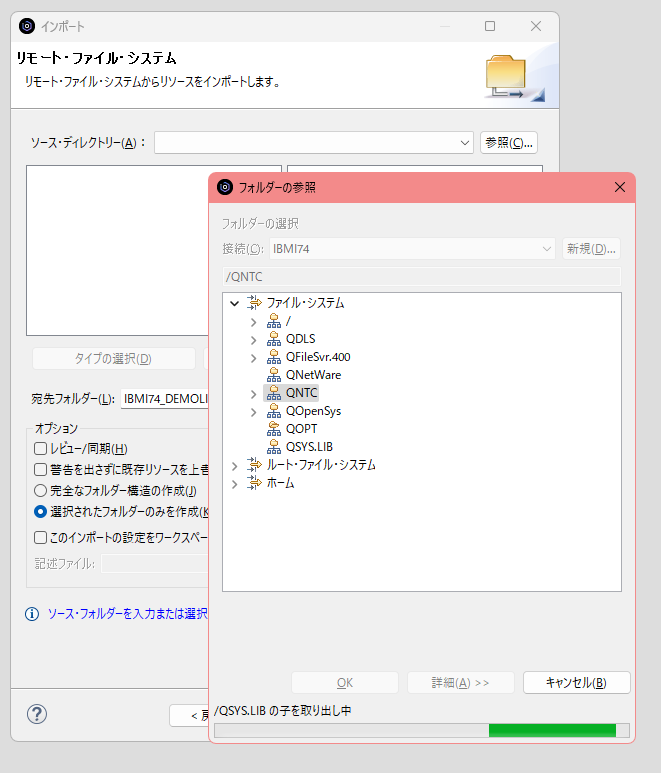
Task: Click the キャンセル(B) button
Action: point(576,683)
